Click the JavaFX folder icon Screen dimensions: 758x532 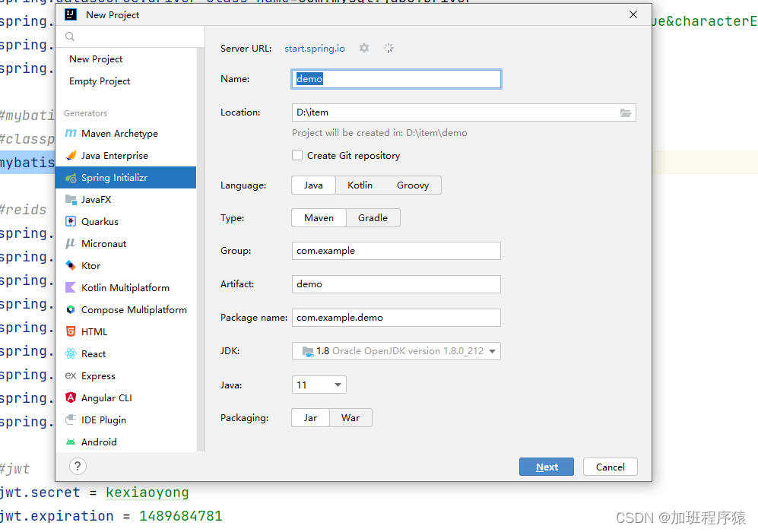[71, 199]
